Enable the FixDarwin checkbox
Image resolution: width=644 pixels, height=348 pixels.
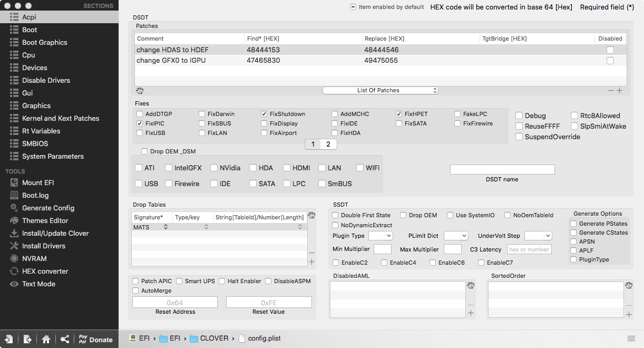[202, 114]
